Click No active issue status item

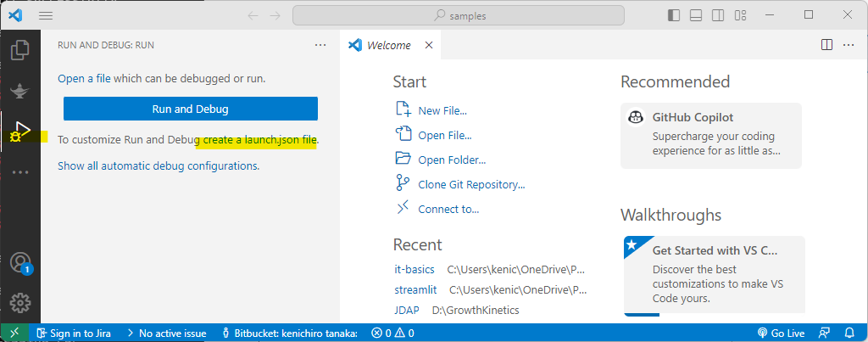166,334
